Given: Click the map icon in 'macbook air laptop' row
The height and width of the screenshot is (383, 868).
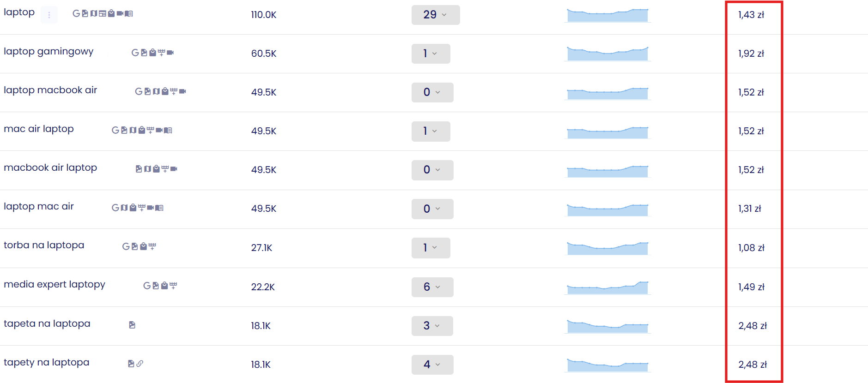Looking at the screenshot, I should (147, 169).
